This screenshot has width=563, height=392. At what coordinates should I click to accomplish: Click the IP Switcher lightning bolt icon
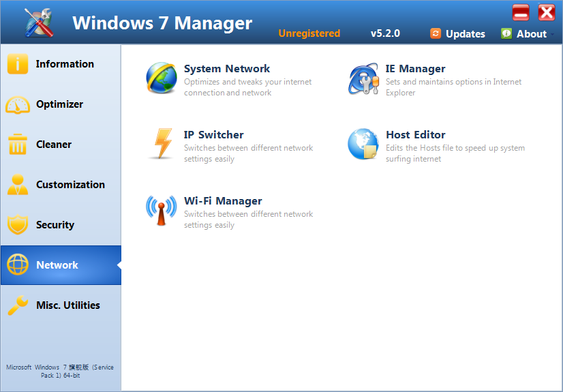[162, 144]
